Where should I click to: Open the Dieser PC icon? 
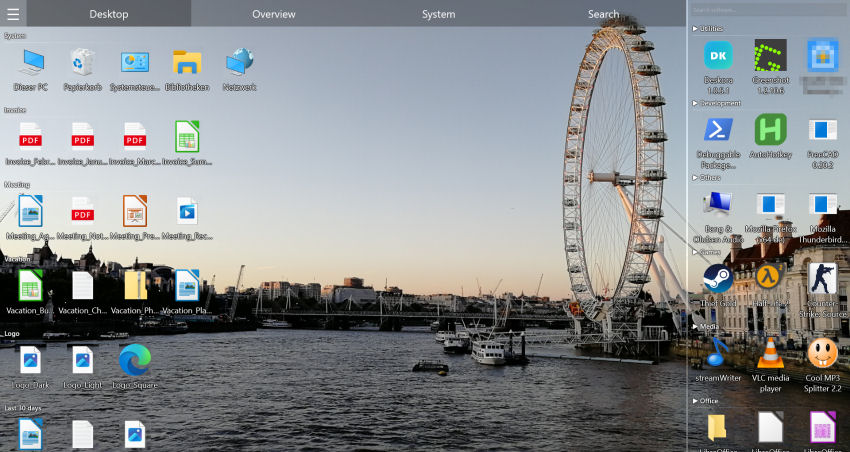tap(31, 70)
